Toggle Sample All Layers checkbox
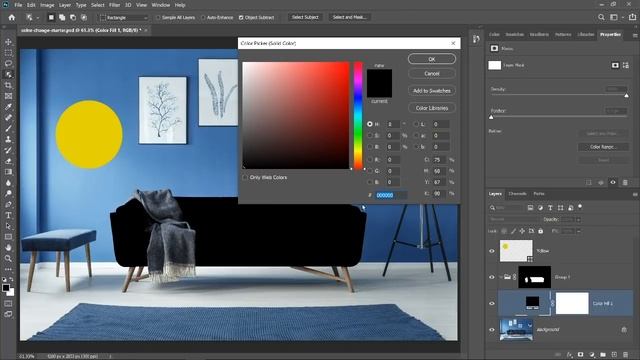 click(x=158, y=18)
